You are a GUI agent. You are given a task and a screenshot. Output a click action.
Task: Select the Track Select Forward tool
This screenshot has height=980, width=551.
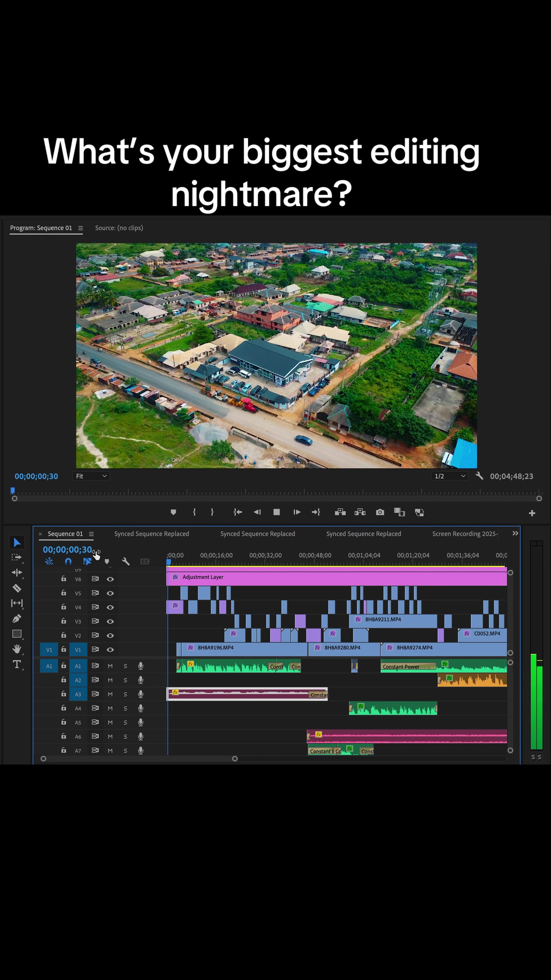17,557
